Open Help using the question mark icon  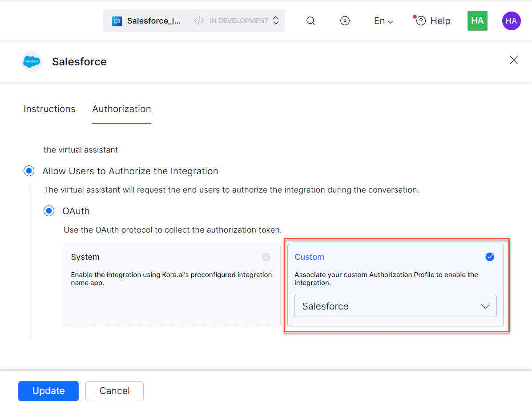(420, 20)
